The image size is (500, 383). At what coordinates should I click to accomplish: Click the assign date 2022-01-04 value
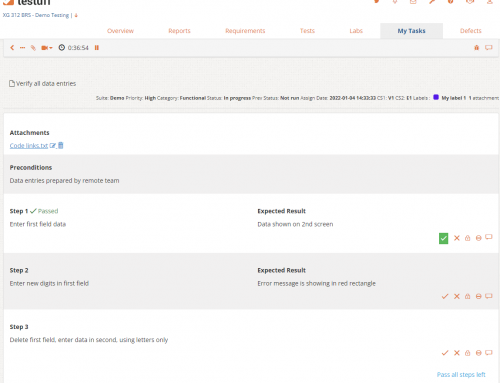point(353,98)
